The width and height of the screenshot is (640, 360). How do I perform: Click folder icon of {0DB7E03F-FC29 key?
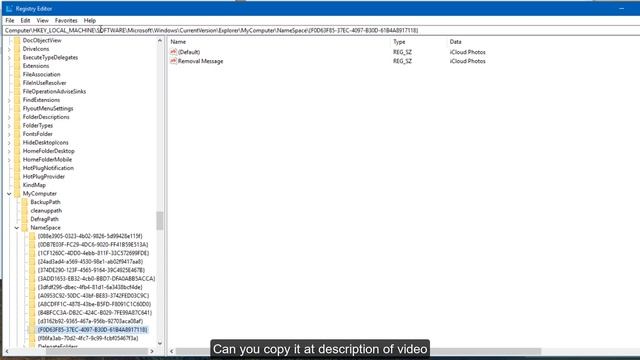click(x=32, y=244)
